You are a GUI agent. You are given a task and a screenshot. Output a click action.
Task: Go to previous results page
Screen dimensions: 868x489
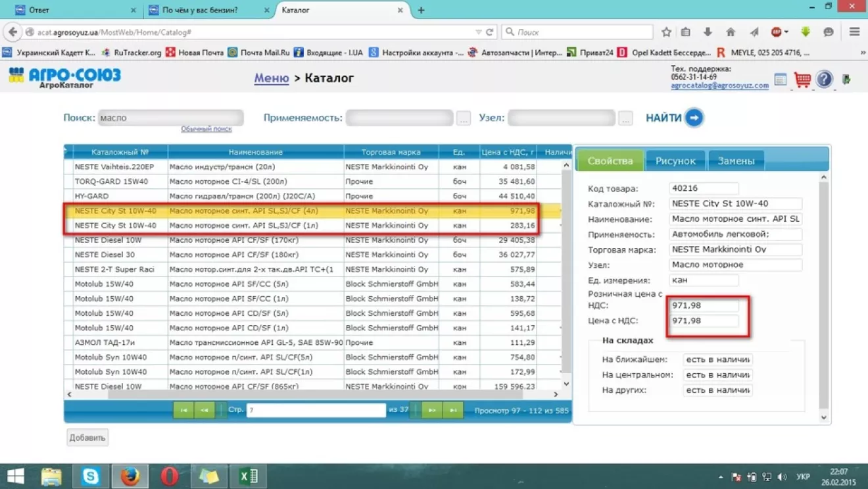point(205,410)
